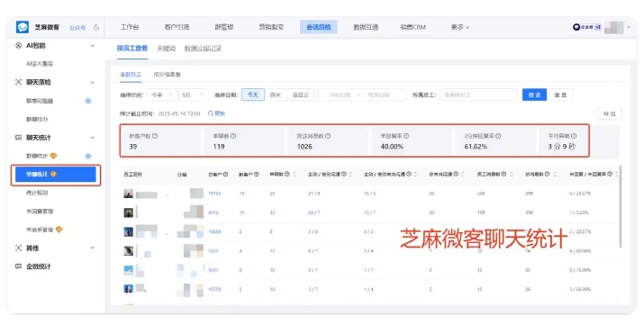Click the 企业微信 badge in top bar

point(587,27)
